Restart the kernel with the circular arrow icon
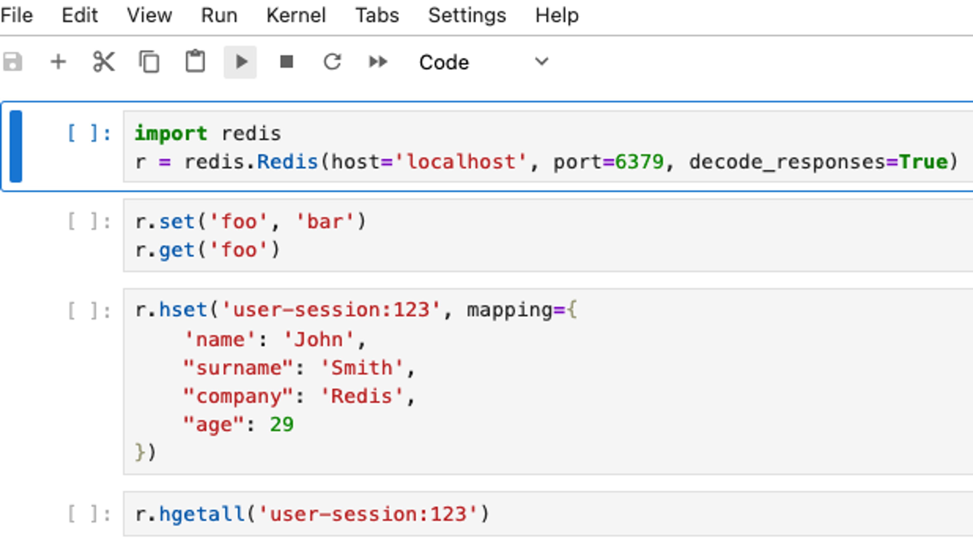973x560 pixels. click(x=332, y=62)
